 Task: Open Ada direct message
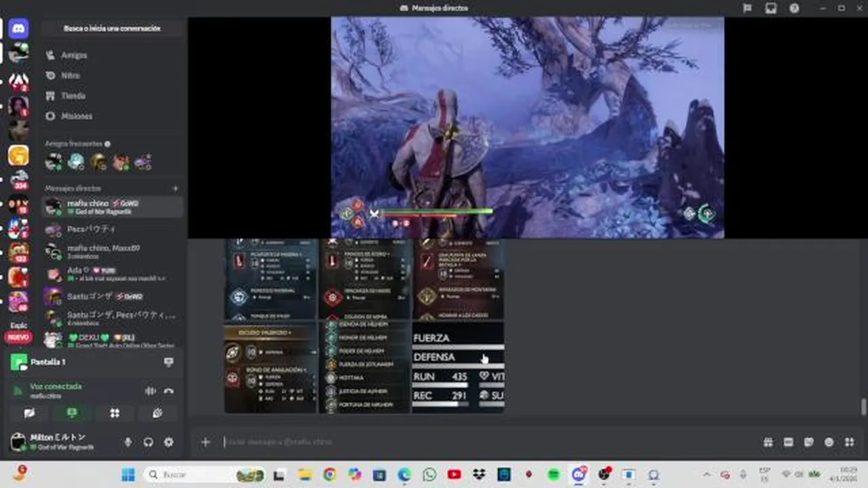point(113,274)
